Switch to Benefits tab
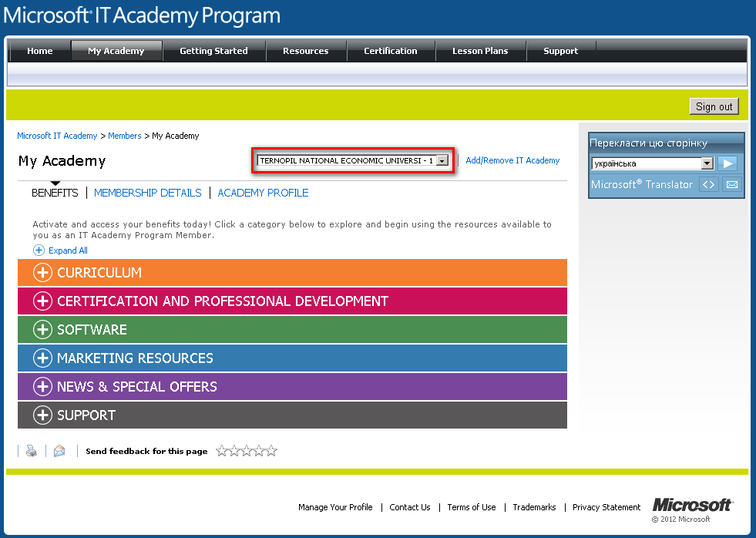The image size is (756, 538). tap(55, 193)
